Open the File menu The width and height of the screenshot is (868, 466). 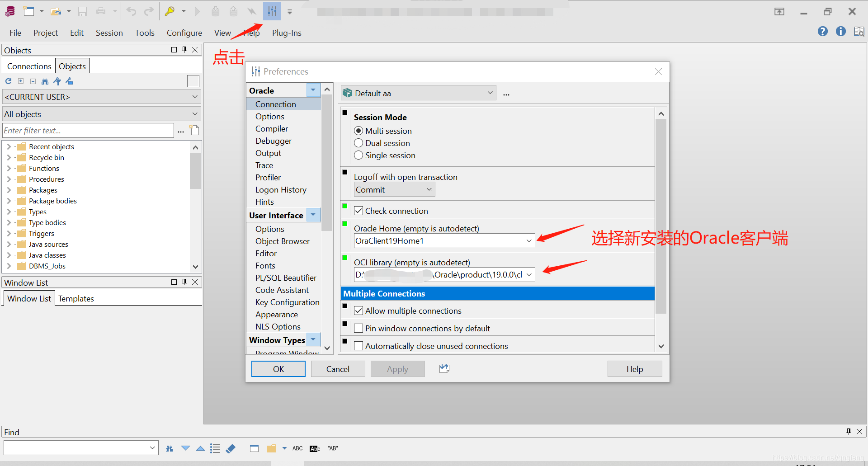tap(15, 33)
